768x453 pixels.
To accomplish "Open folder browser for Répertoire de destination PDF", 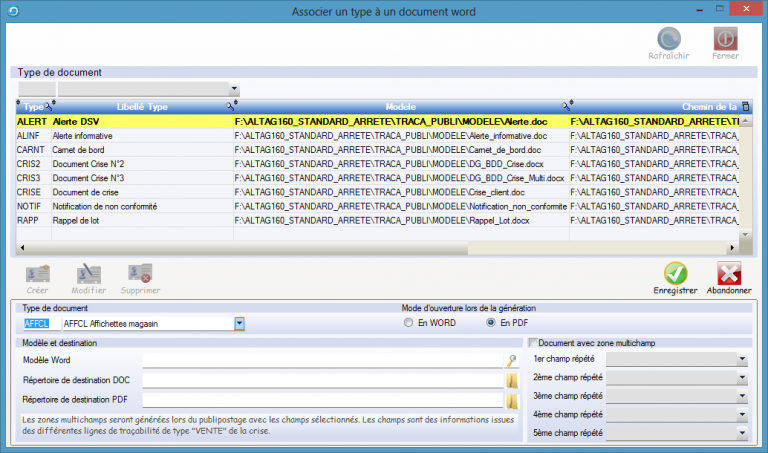I will tap(511, 400).
